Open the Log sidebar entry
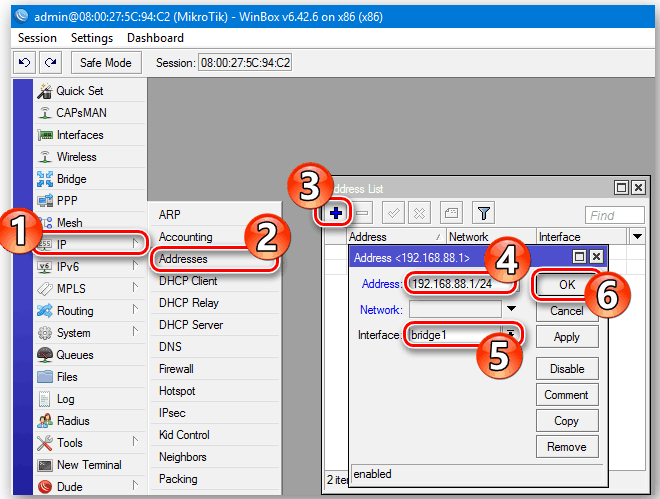The height and width of the screenshot is (499, 660). click(x=90, y=399)
